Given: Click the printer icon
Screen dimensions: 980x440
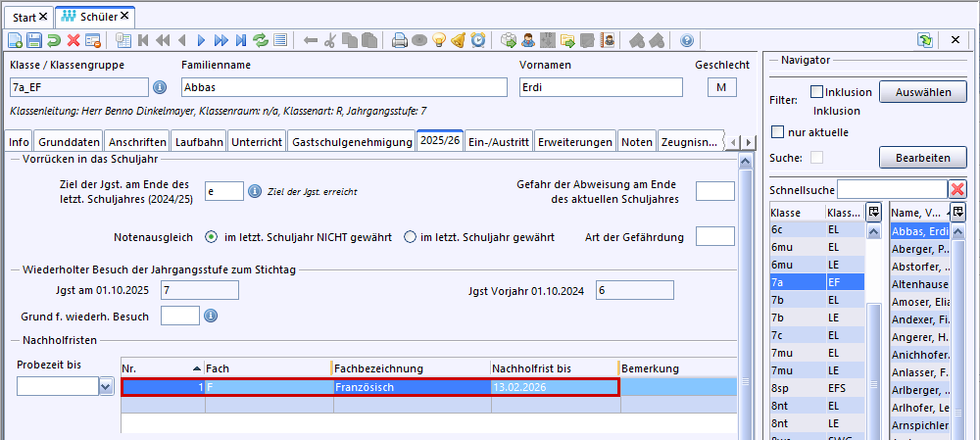Looking at the screenshot, I should (x=400, y=40).
